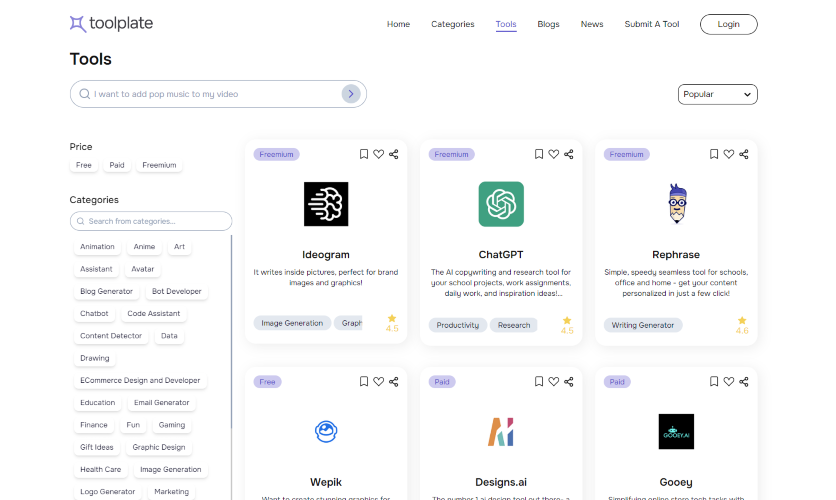Click the Login button
Viewport: 836px width, 500px height.
(728, 24)
